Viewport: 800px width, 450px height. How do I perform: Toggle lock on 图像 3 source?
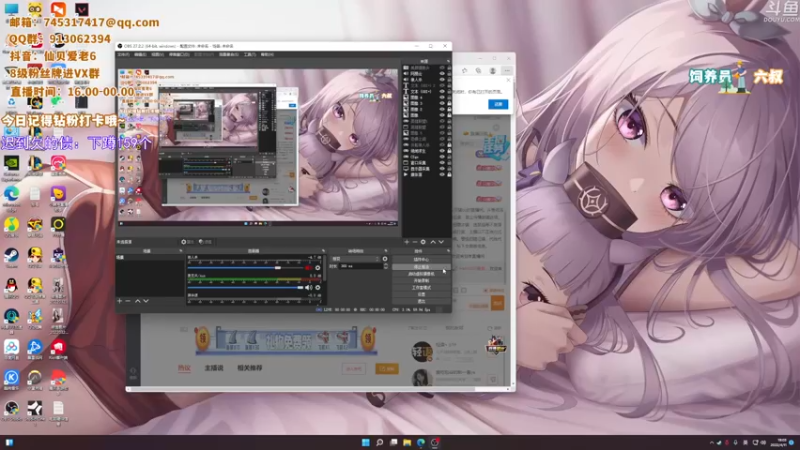tap(449, 104)
